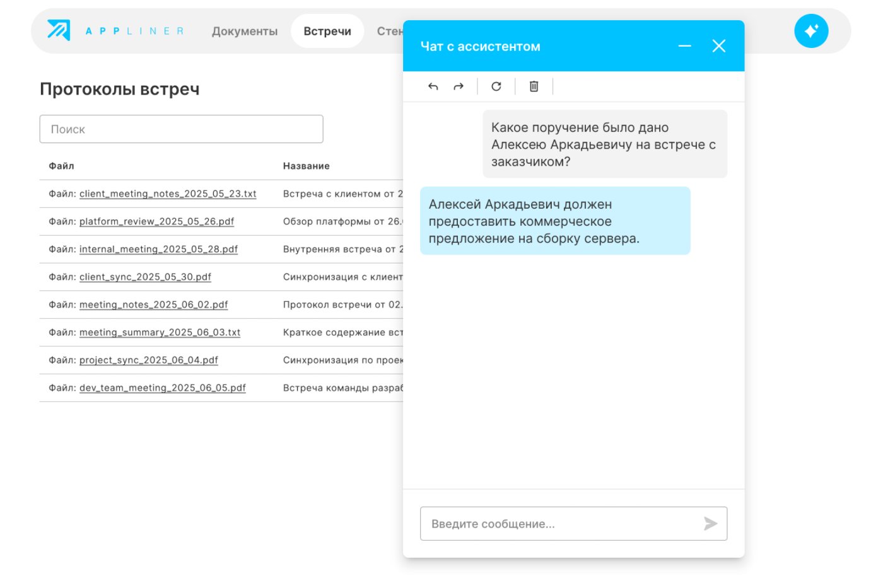This screenshot has width=883, height=588.
Task: Minimize the assistant chat panel
Action: [x=684, y=46]
